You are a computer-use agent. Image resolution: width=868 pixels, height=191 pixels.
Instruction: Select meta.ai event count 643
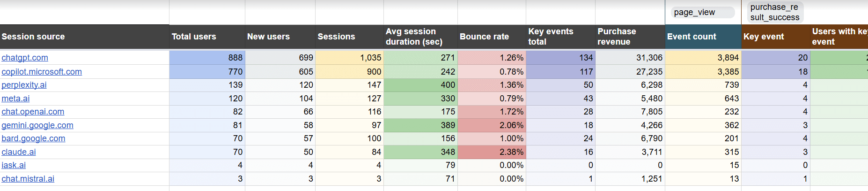click(x=703, y=99)
